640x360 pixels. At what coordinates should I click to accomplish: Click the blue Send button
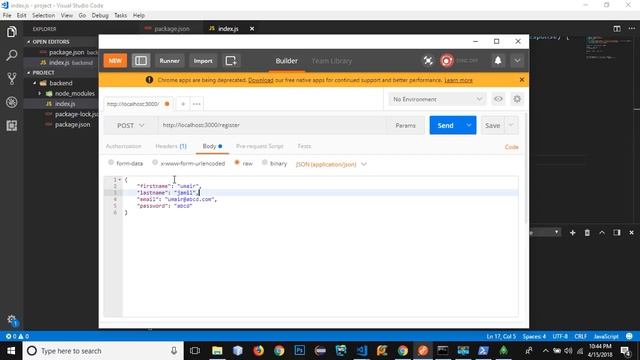tap(446, 125)
